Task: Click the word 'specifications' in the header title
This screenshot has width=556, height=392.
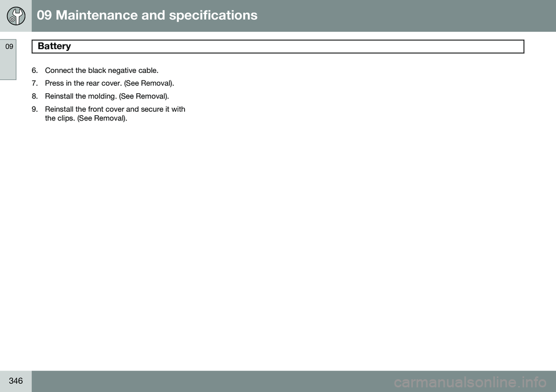Action: [209, 16]
